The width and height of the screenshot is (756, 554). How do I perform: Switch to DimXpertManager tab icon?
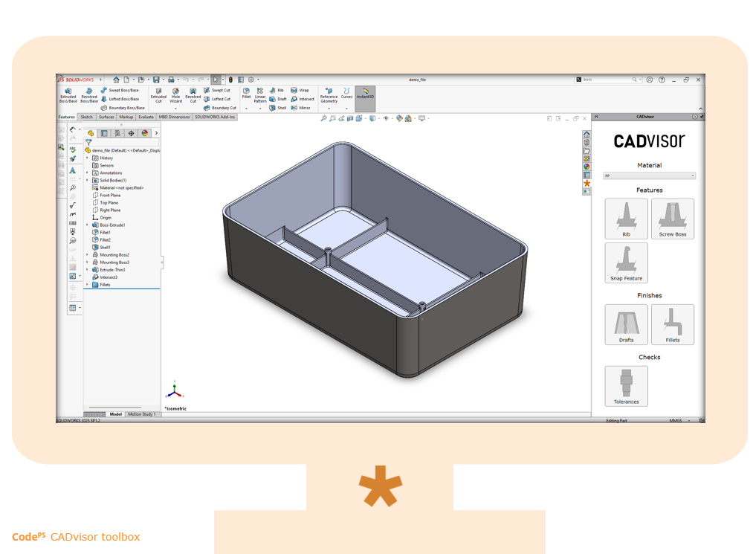click(131, 133)
